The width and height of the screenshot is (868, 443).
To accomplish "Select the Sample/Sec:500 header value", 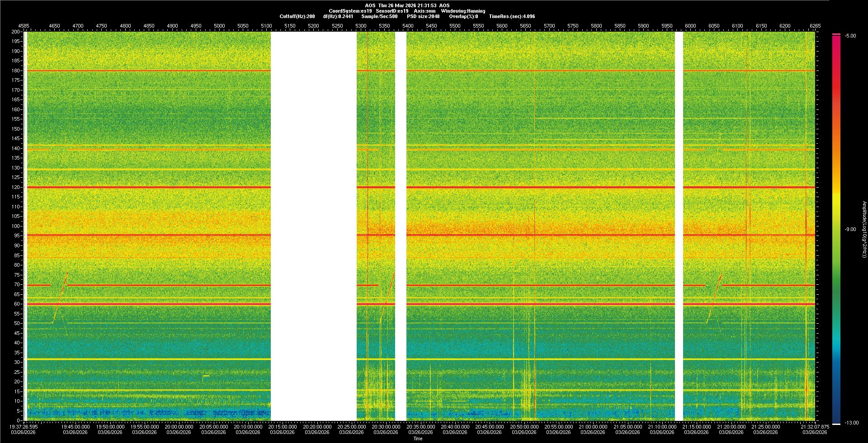I will pyautogui.click(x=379, y=16).
